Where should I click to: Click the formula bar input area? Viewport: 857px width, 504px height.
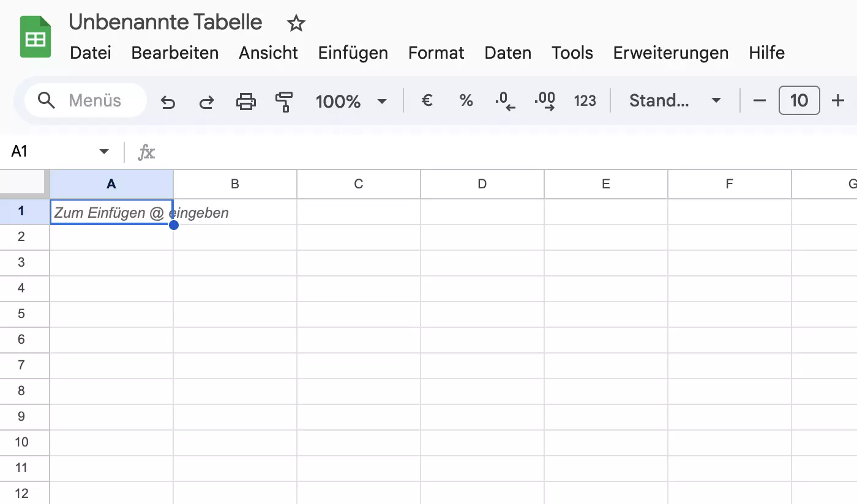(508, 152)
